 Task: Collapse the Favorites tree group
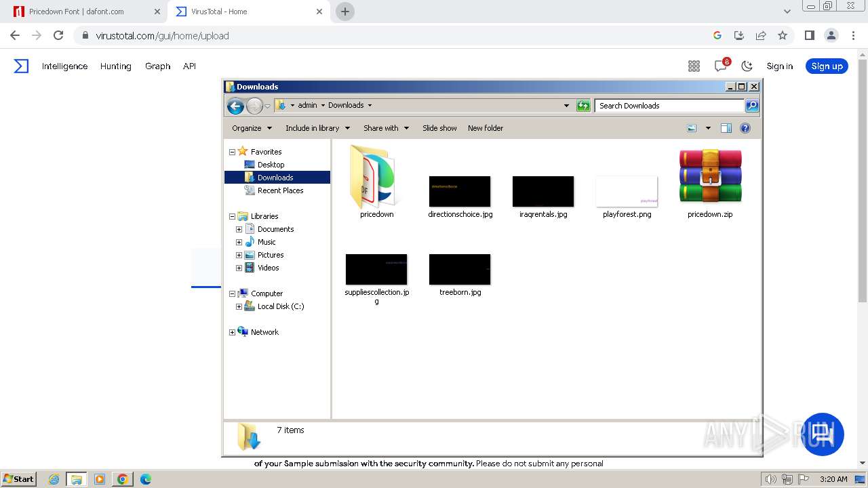[232, 152]
